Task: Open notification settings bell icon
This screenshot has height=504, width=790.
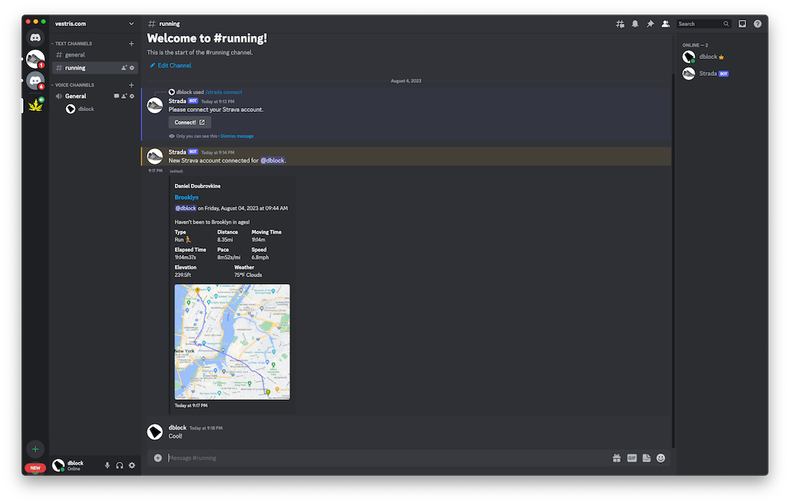Action: (x=635, y=23)
